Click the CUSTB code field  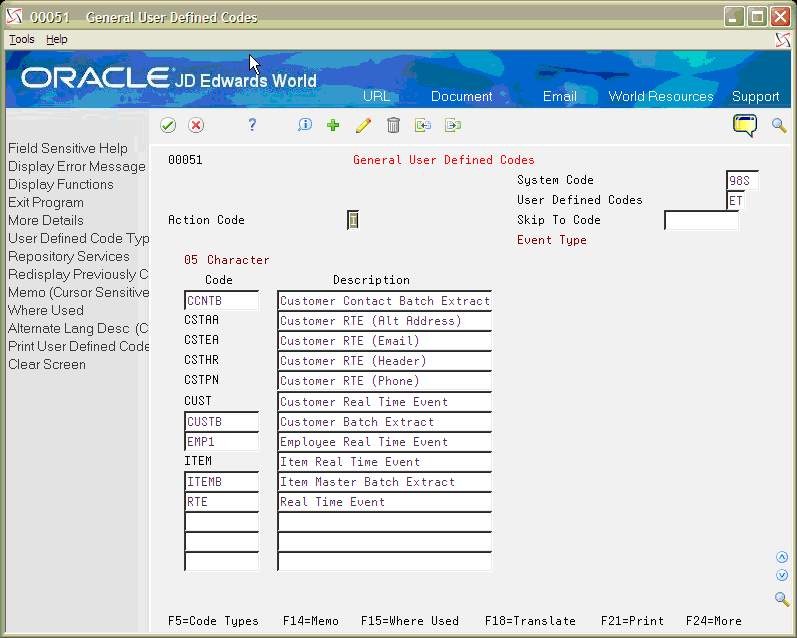pyautogui.click(x=222, y=421)
